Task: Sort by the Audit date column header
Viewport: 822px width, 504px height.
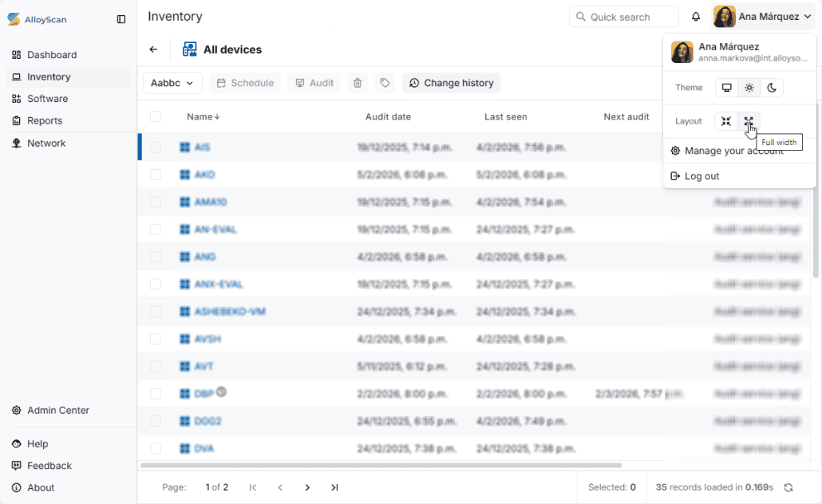Action: pyautogui.click(x=388, y=117)
